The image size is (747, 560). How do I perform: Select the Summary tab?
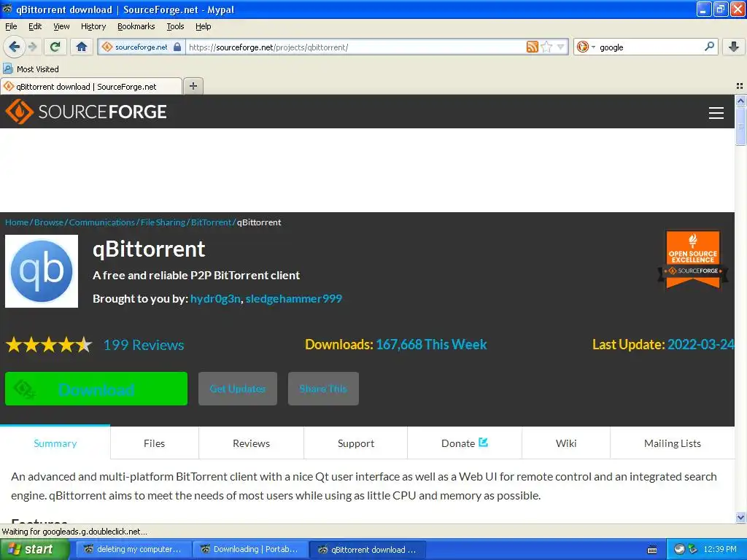pos(55,443)
